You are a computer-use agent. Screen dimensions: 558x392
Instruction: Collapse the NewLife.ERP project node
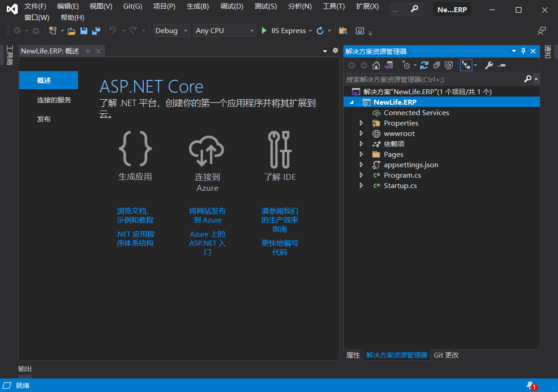coord(352,102)
